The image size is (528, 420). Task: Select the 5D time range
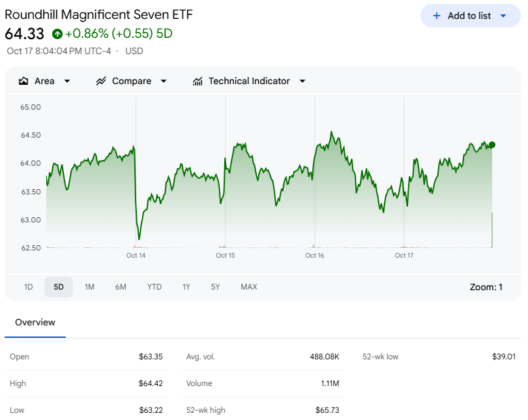point(59,287)
